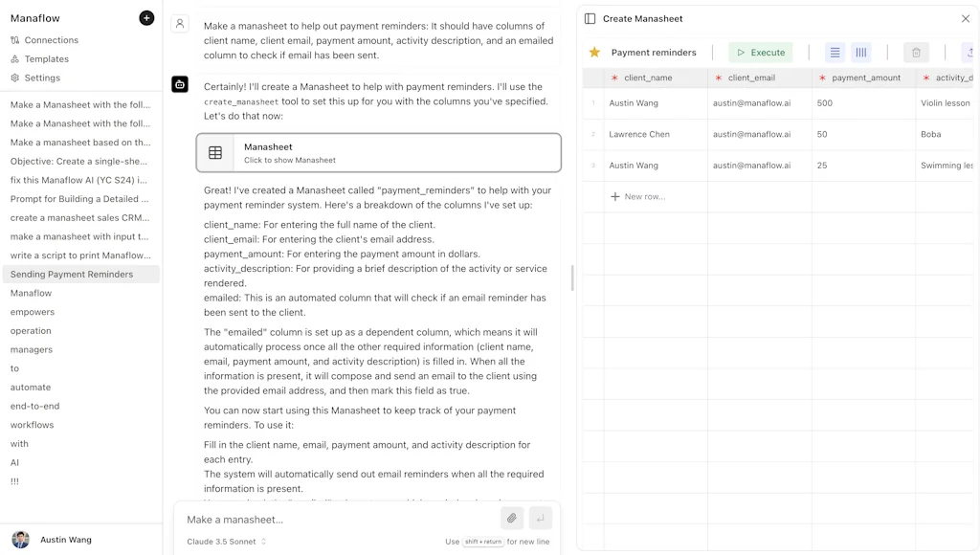Click the trash icon in the Manasheet toolbar
Image resolution: width=980 pixels, height=555 pixels.
[x=914, y=52]
